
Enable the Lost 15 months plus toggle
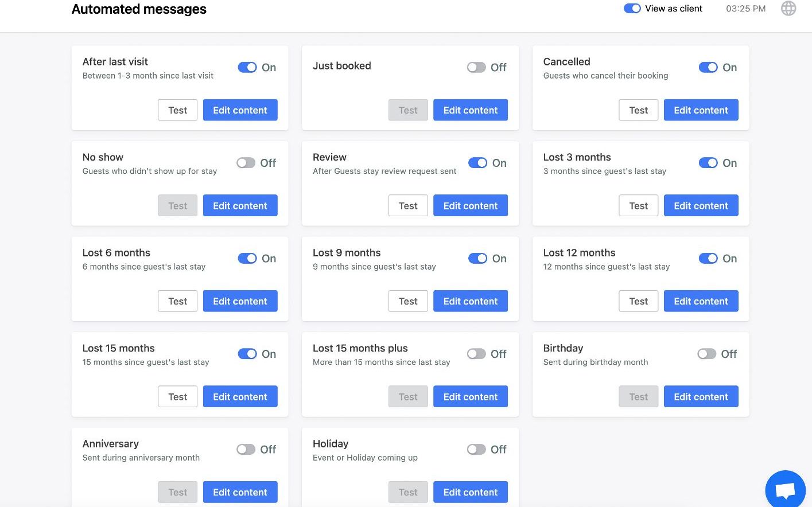[x=476, y=354]
